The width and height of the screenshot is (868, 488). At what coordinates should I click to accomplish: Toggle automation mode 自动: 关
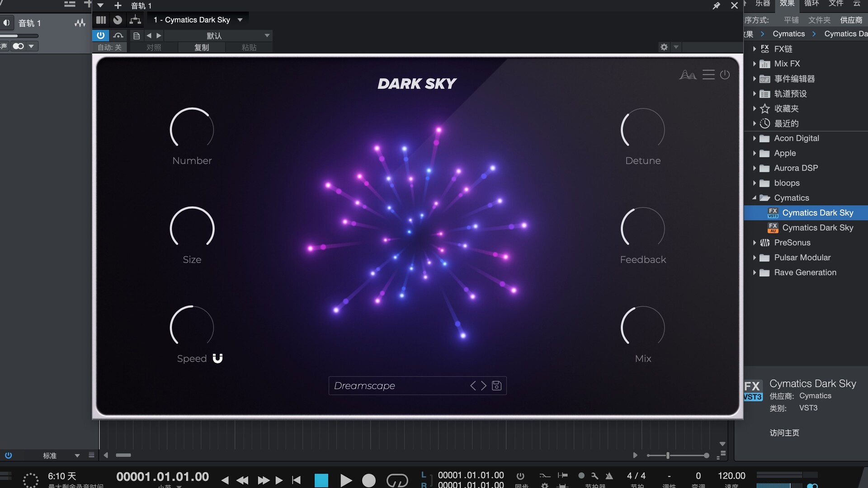110,47
